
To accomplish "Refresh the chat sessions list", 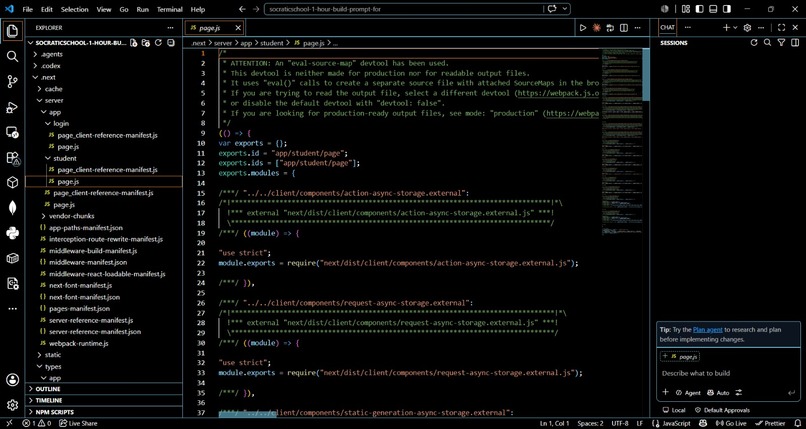I will [x=754, y=43].
